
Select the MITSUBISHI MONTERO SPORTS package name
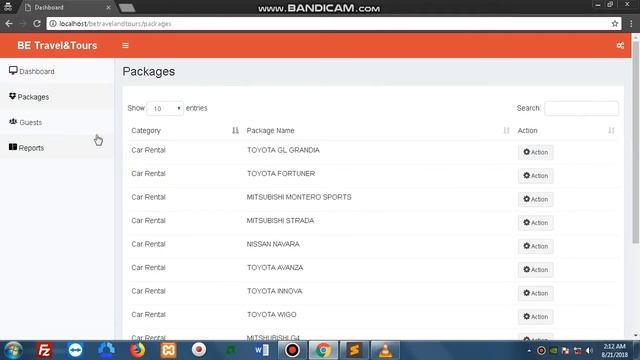(x=299, y=197)
